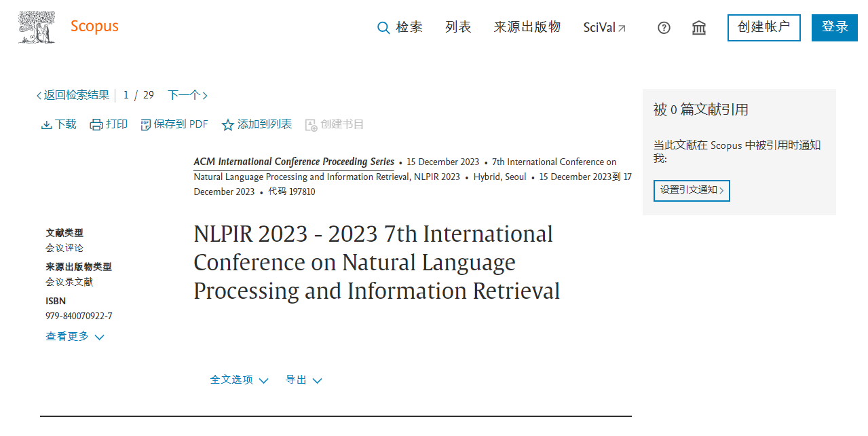Expand 查看更多 to show more details
This screenshot has height=436, width=868.
tap(75, 337)
